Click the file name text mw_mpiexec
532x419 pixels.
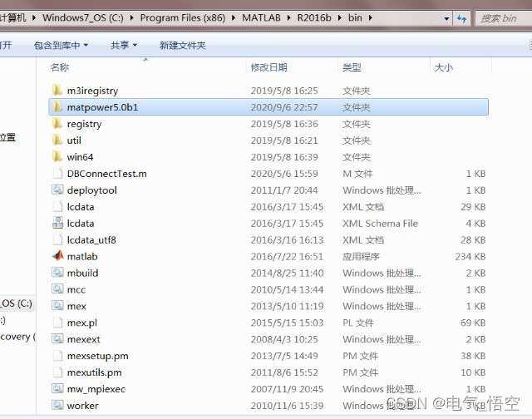96,389
